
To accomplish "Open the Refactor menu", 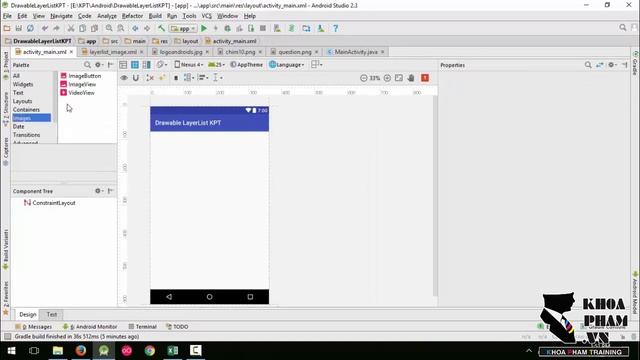I will tap(132, 16).
